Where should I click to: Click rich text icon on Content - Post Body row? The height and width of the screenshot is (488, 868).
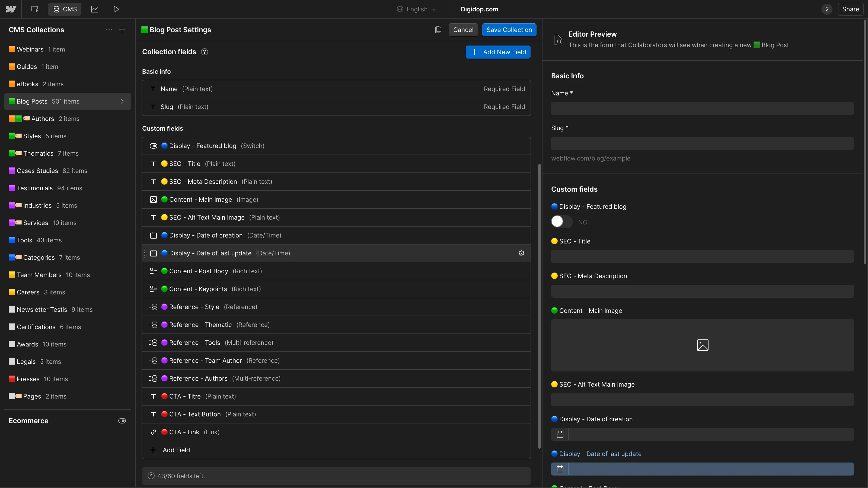(153, 271)
